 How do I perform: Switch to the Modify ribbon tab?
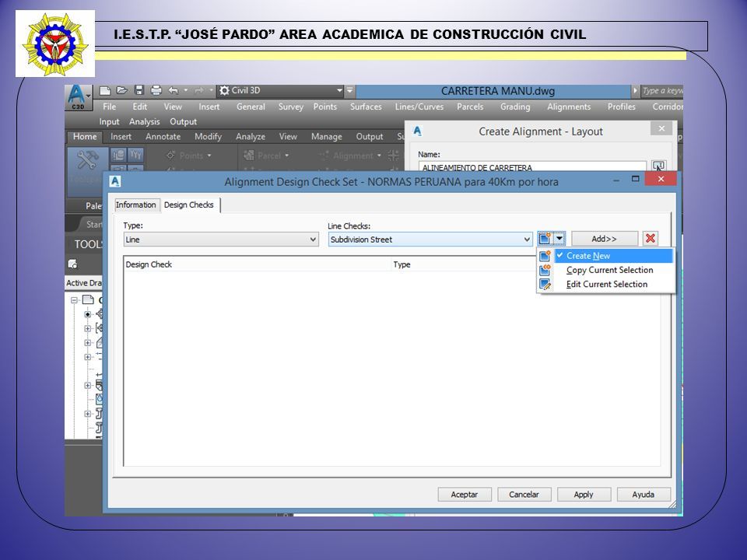(x=209, y=136)
